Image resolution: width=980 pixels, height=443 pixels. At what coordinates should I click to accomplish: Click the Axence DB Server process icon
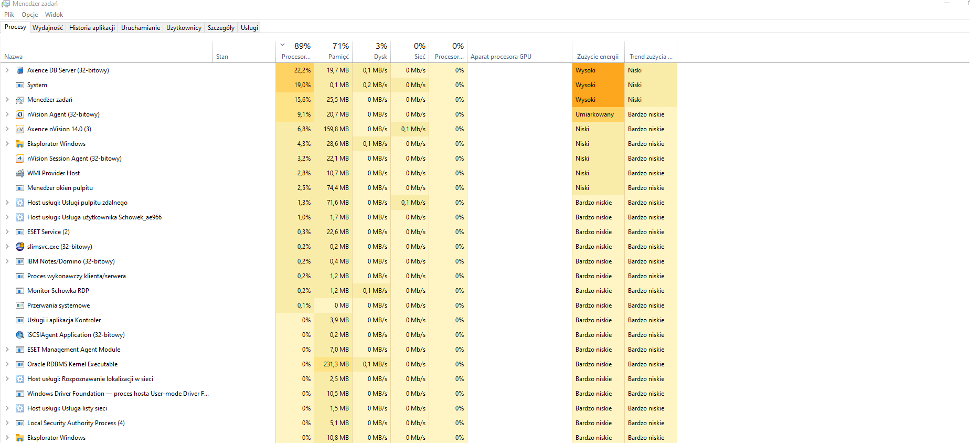coord(20,70)
